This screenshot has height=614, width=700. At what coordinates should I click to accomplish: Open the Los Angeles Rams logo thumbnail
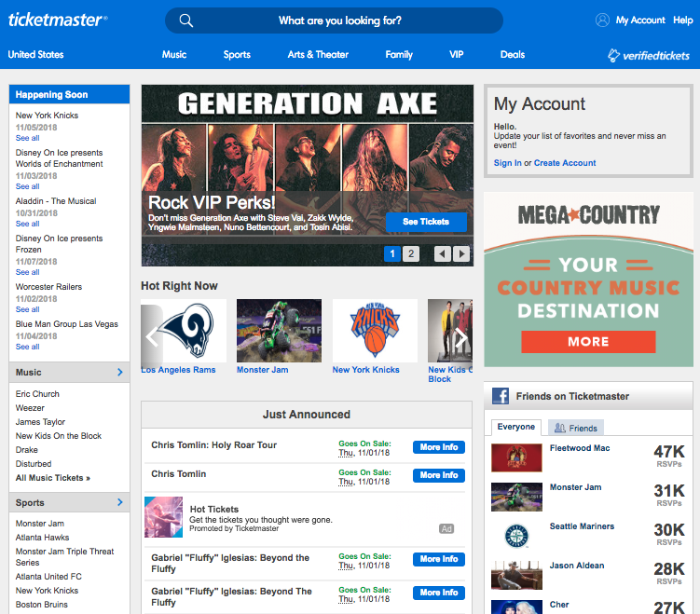[x=184, y=331]
